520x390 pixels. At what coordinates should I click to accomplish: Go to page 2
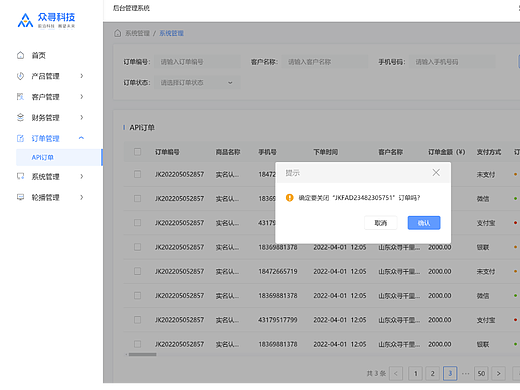tap(432, 373)
